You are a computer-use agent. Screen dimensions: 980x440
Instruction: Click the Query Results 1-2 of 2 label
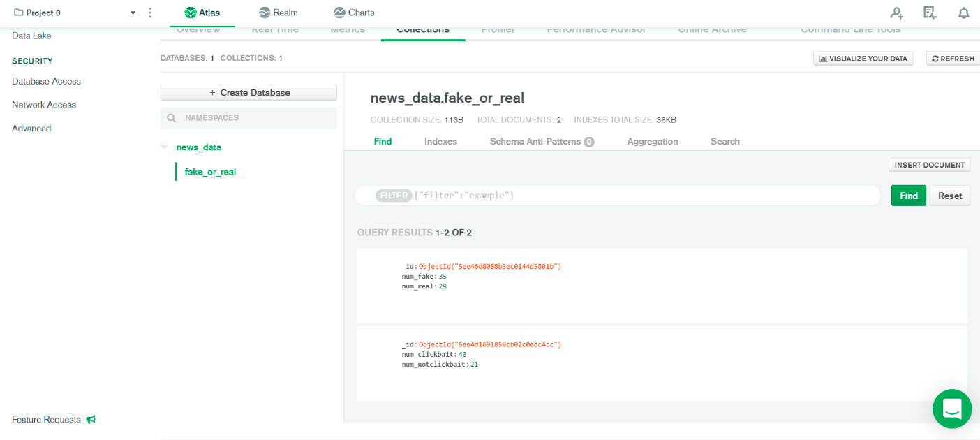pos(415,233)
